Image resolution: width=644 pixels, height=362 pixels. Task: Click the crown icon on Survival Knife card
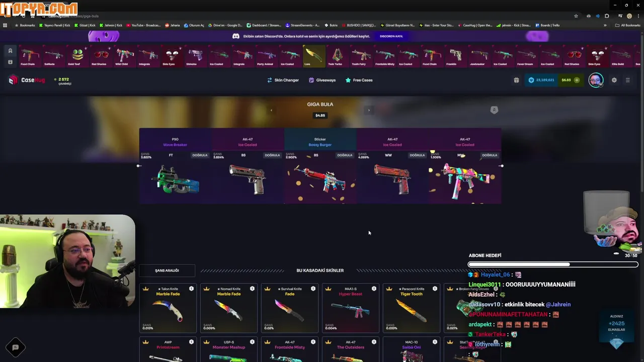point(268,289)
